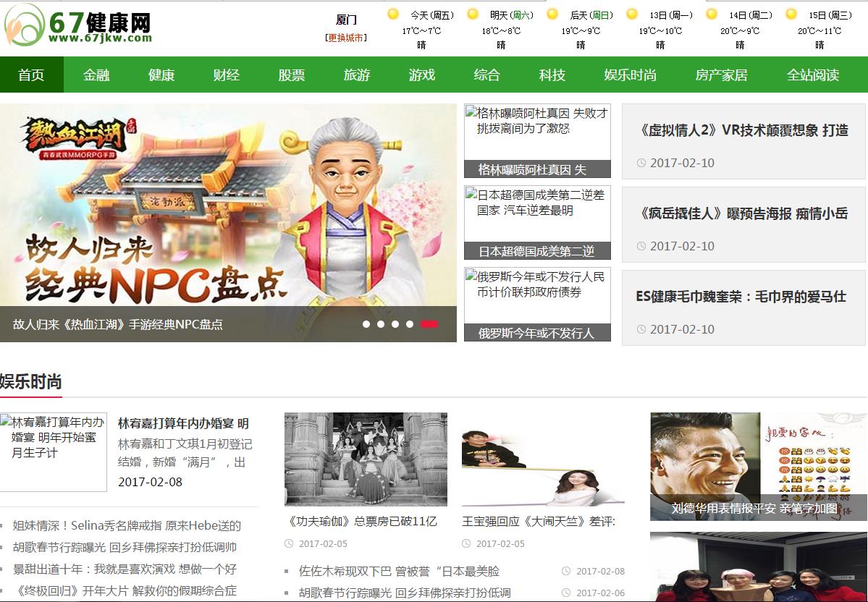Open ES健康毛巾魏奎荣 headline
This screenshot has height=602, width=868.
pos(741,297)
